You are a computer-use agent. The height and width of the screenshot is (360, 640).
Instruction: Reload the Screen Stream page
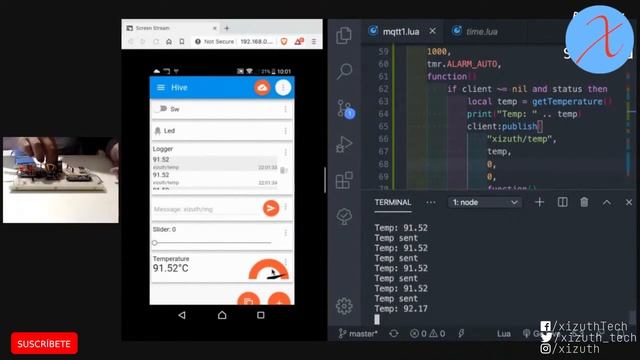pos(156,42)
